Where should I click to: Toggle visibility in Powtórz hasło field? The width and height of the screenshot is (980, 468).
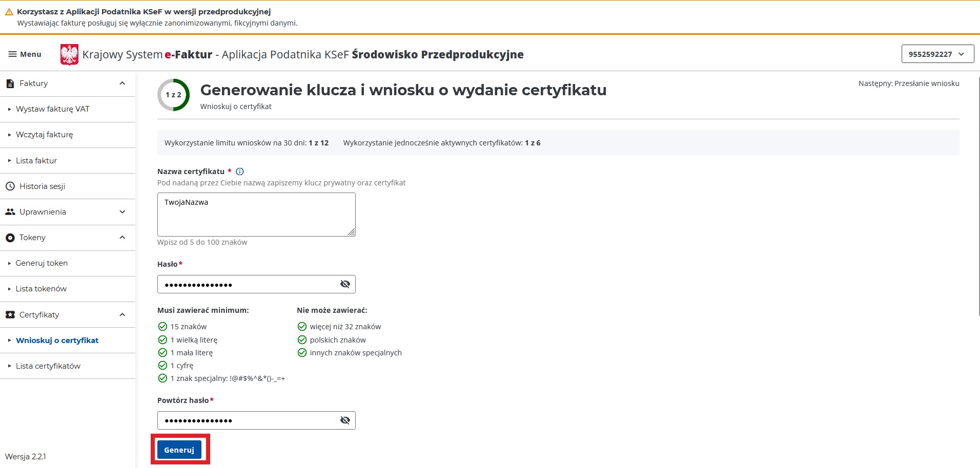pos(345,420)
